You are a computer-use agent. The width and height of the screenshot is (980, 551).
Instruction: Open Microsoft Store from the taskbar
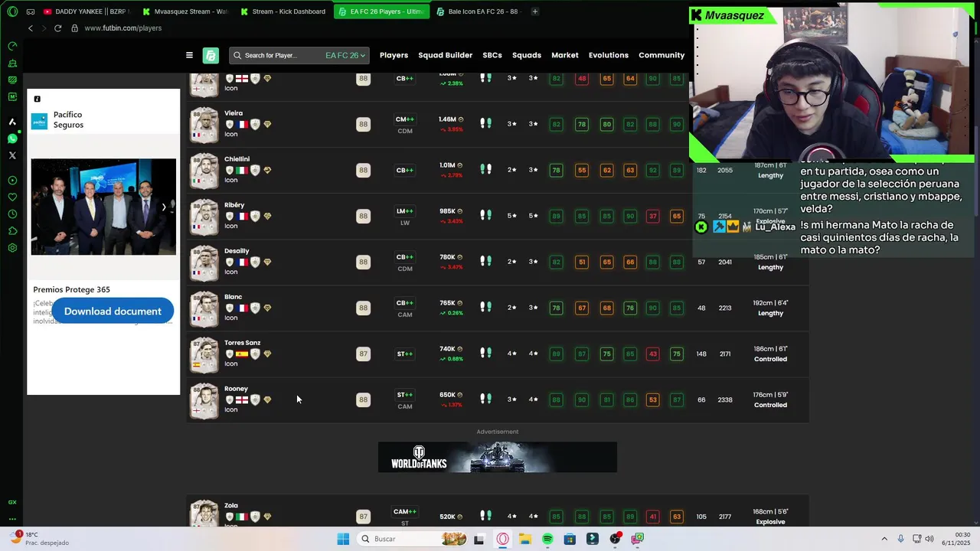[x=570, y=539]
